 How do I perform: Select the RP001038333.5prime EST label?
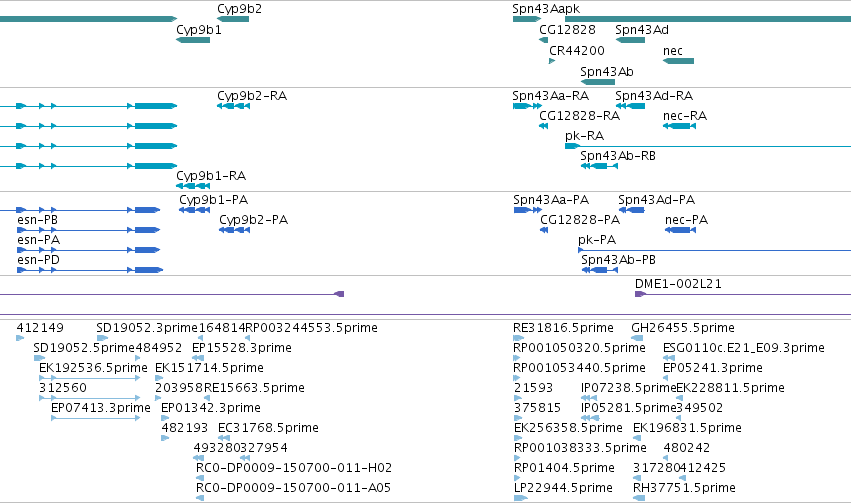(580, 449)
